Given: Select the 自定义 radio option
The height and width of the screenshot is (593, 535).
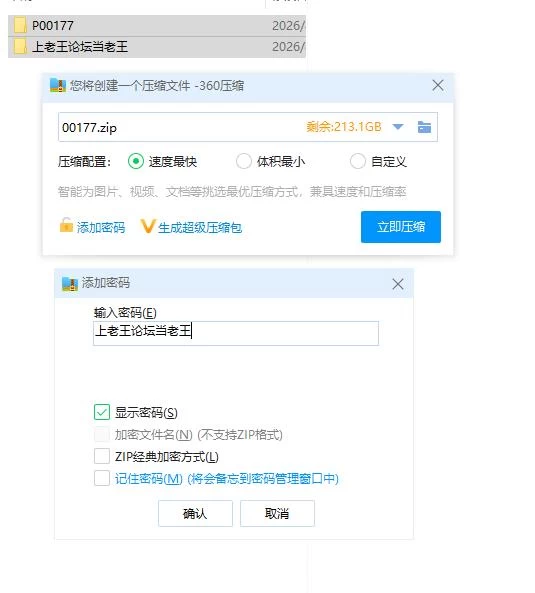Looking at the screenshot, I should (x=358, y=161).
